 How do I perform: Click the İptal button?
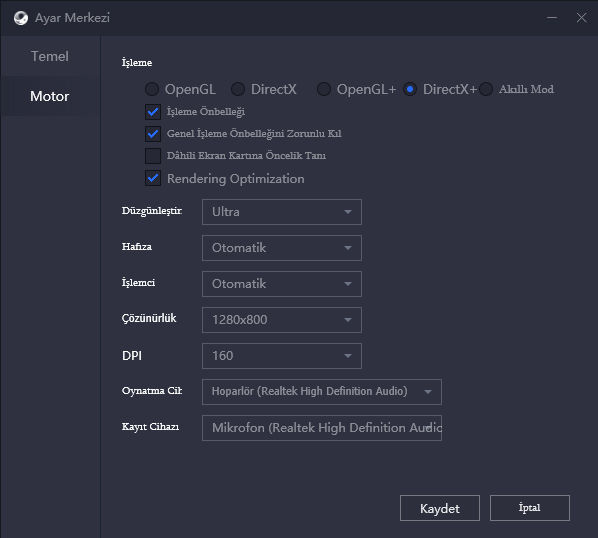(x=530, y=508)
